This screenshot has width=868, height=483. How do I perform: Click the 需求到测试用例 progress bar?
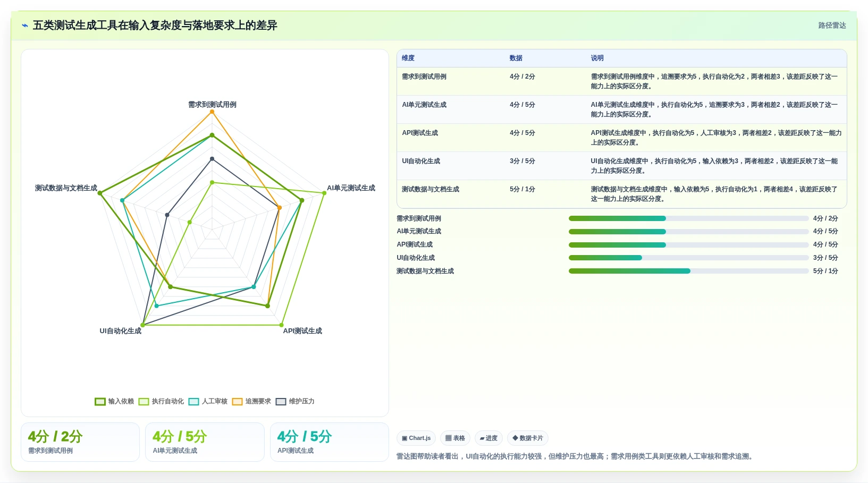pos(688,218)
